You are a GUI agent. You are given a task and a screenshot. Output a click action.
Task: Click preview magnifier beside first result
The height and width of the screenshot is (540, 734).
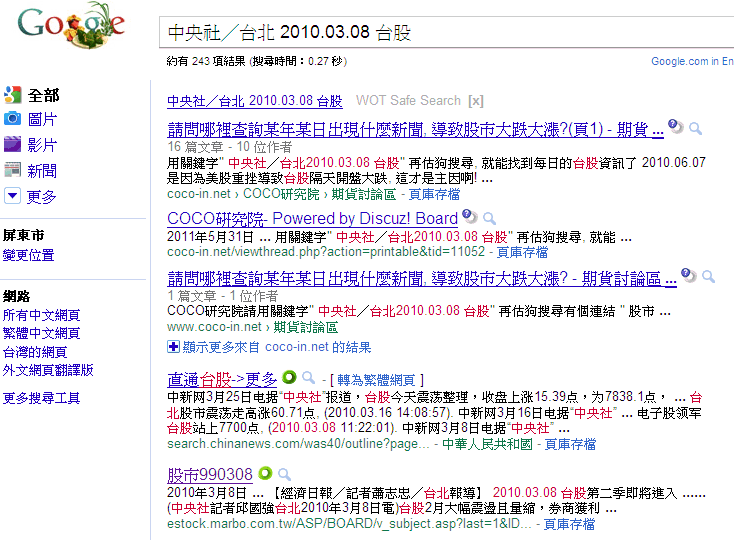[x=696, y=128]
